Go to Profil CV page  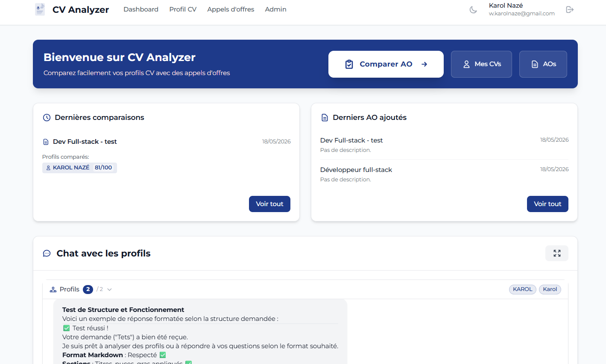(x=183, y=9)
